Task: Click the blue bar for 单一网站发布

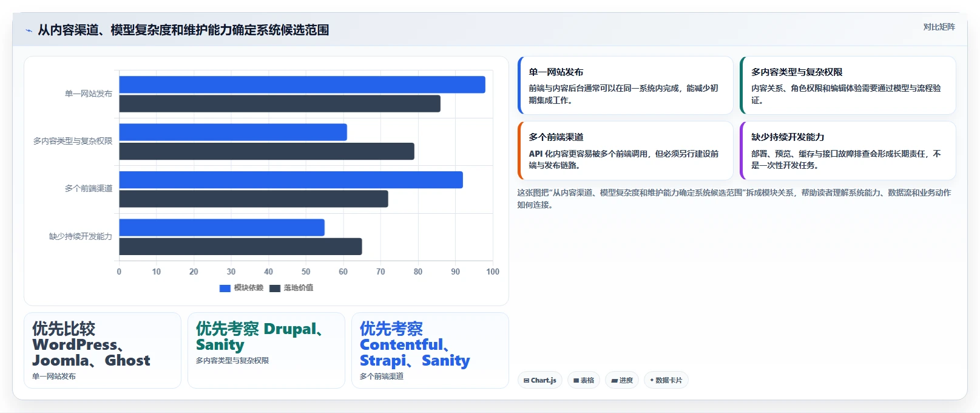Action: (x=302, y=84)
